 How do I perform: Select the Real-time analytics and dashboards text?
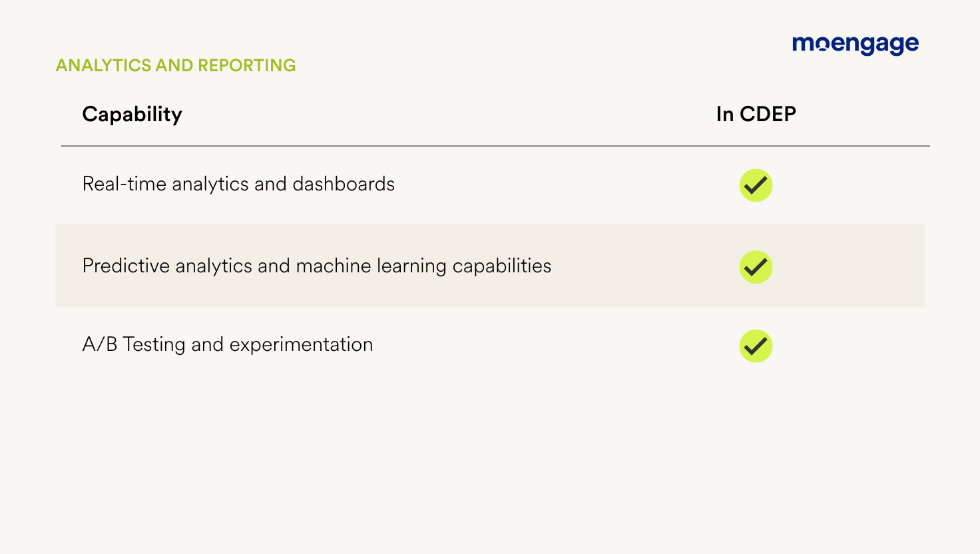(x=238, y=184)
